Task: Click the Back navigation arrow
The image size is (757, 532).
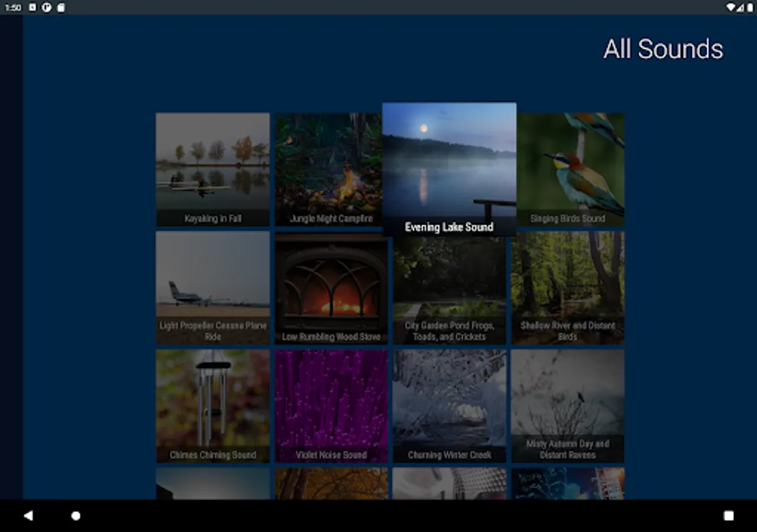Action: click(28, 515)
